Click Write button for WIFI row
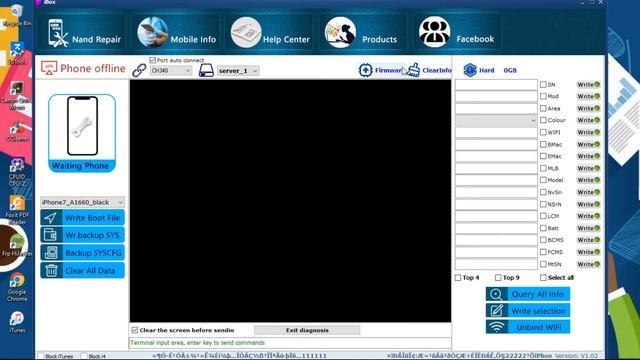640x360 pixels. click(588, 132)
